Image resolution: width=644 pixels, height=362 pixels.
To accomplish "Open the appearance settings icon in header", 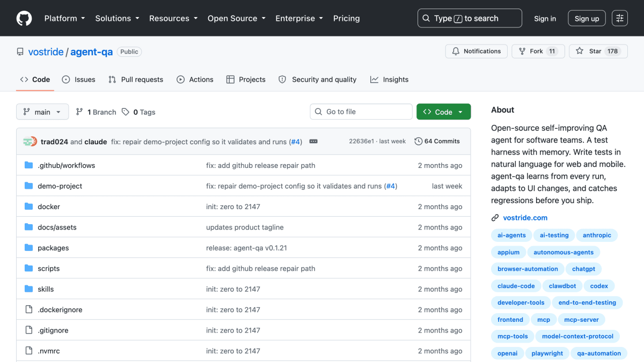I will (x=620, y=18).
